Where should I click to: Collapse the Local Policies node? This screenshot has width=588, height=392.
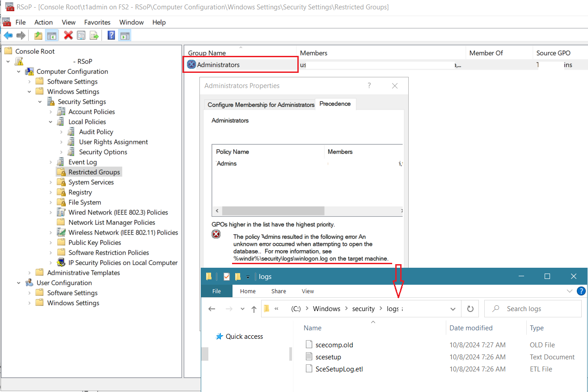[x=51, y=122]
